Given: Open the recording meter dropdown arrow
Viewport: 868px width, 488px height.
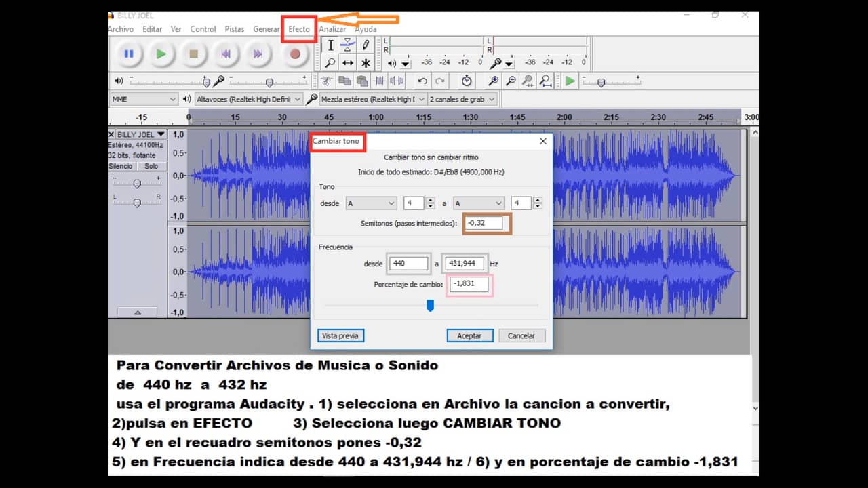Looking at the screenshot, I should [509, 64].
